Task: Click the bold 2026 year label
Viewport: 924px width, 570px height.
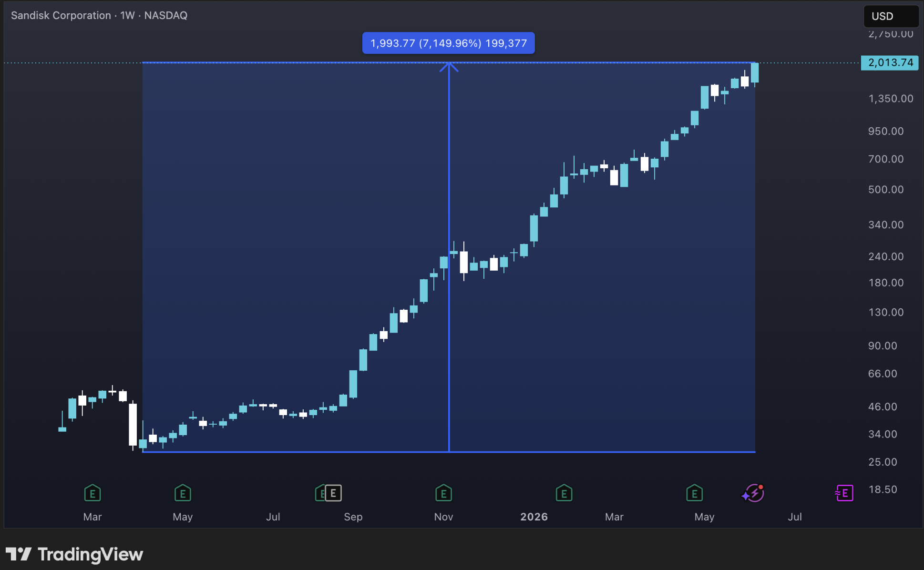Action: 534,517
